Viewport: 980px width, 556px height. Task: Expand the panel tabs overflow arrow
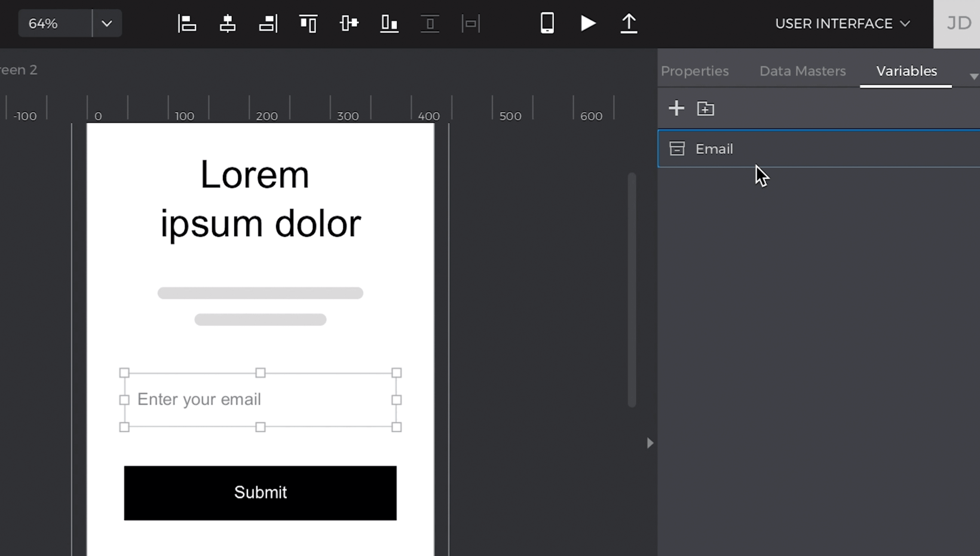(x=974, y=77)
